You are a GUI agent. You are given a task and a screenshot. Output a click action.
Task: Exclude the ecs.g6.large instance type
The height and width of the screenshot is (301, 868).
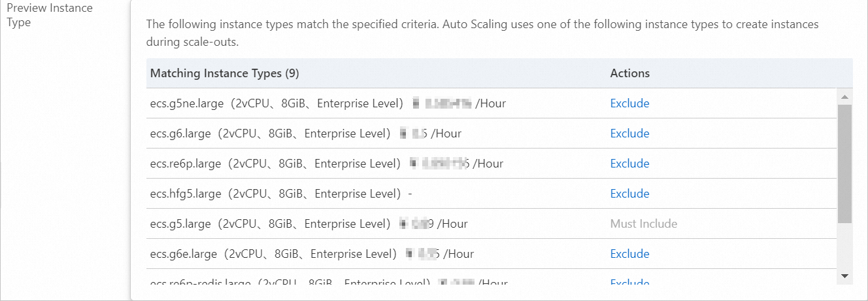pyautogui.click(x=629, y=133)
